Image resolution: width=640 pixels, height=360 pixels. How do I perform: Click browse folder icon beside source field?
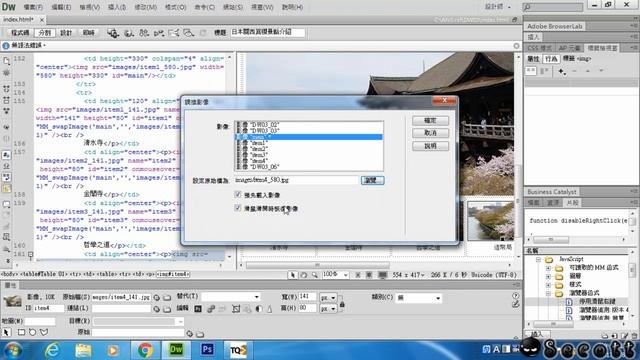tap(167, 298)
